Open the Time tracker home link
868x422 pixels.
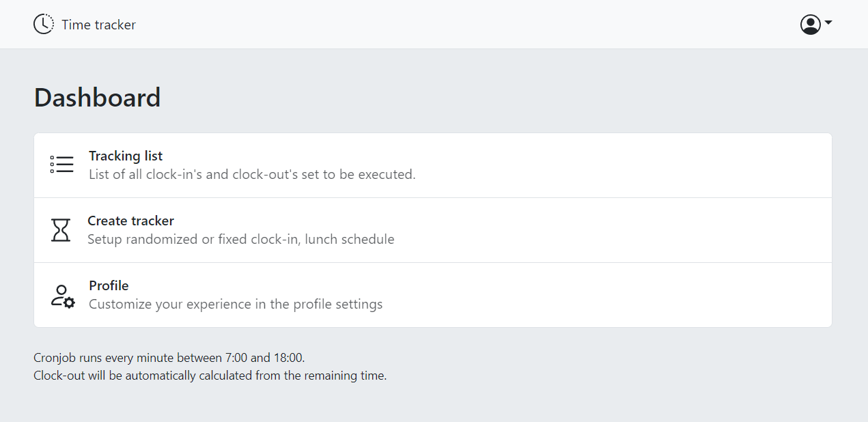98,25
